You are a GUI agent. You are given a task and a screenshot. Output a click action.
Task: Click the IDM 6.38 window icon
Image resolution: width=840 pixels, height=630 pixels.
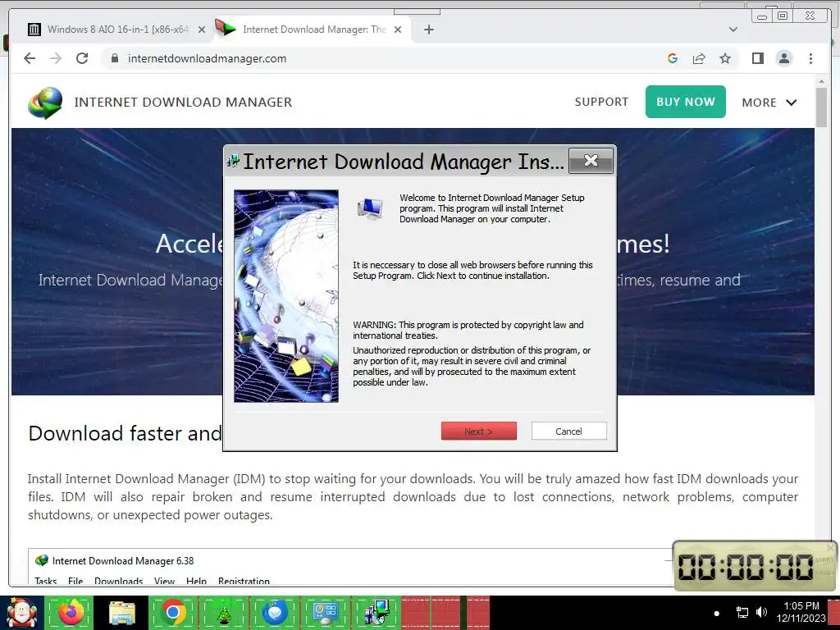point(41,561)
